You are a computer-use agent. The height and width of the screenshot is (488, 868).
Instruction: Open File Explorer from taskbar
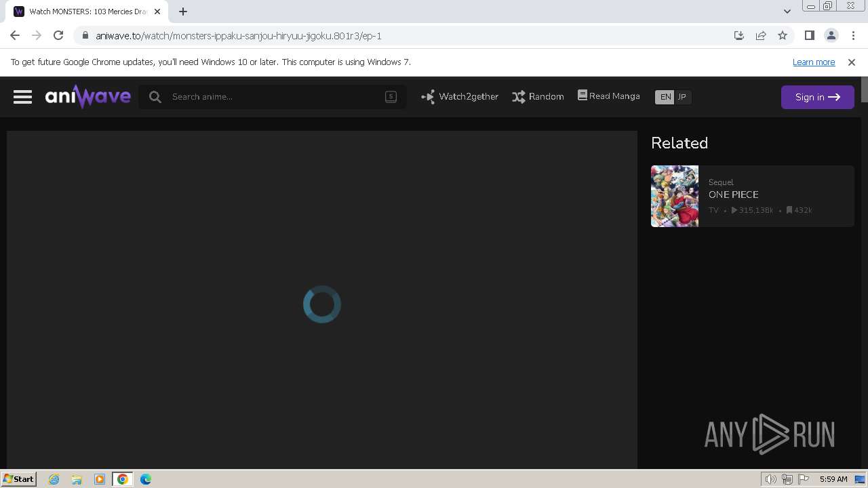pos(77,479)
